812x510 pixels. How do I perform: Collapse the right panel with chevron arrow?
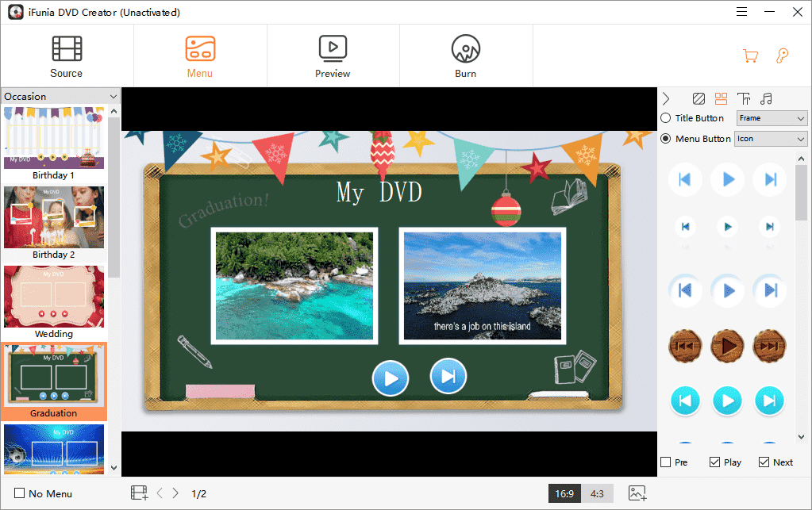(666, 99)
